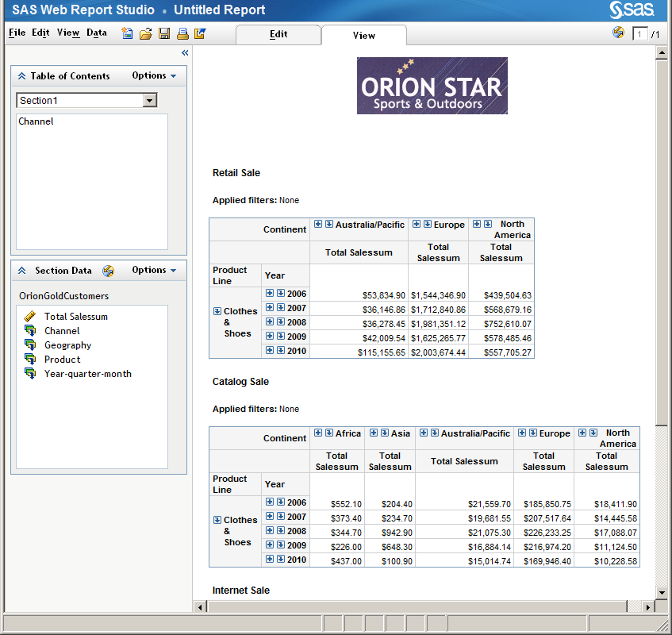
Task: Open the Section1 dropdown list
Action: 150,101
